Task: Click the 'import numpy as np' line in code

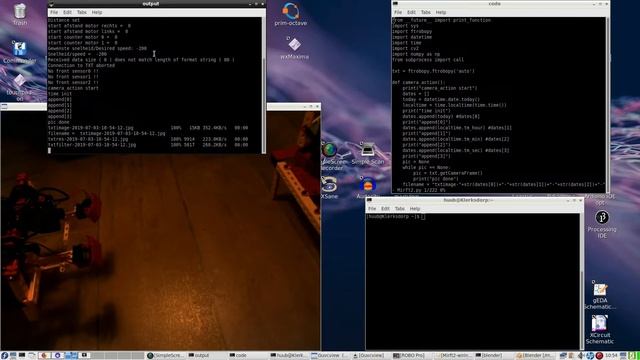Action: pyautogui.click(x=416, y=54)
